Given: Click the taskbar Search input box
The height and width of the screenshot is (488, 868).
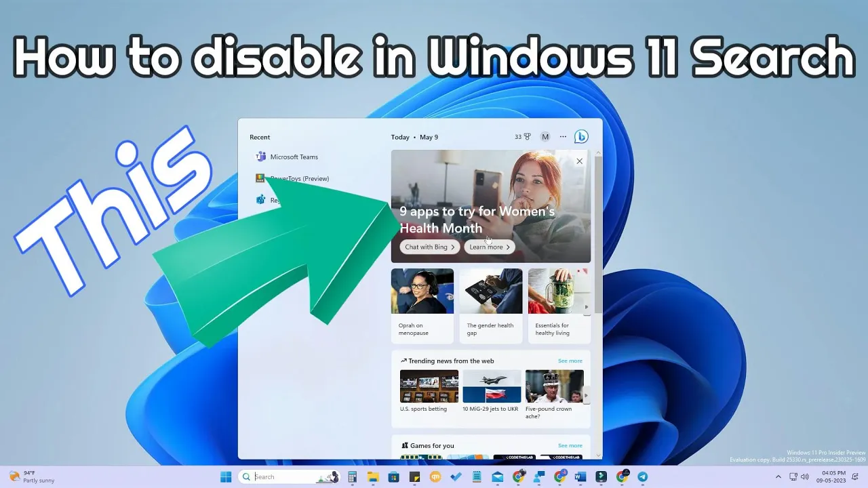Looking at the screenshot, I should (288, 476).
